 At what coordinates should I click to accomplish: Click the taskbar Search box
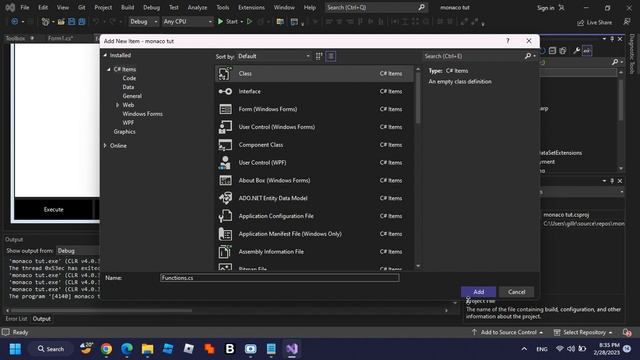[x=51, y=349]
